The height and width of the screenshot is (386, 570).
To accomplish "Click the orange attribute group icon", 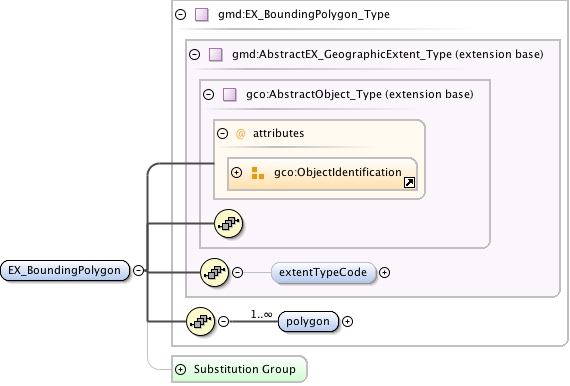I will click(258, 173).
